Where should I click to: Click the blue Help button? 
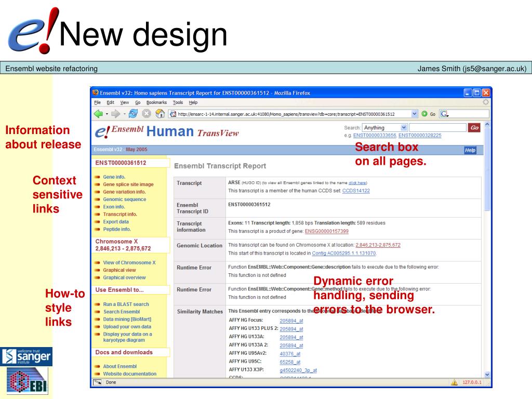point(470,150)
